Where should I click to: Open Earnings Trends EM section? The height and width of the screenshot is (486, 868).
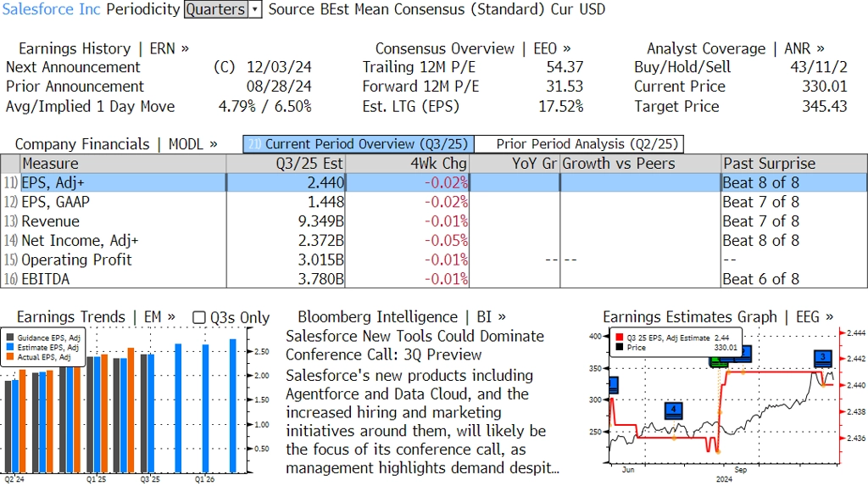(96, 317)
